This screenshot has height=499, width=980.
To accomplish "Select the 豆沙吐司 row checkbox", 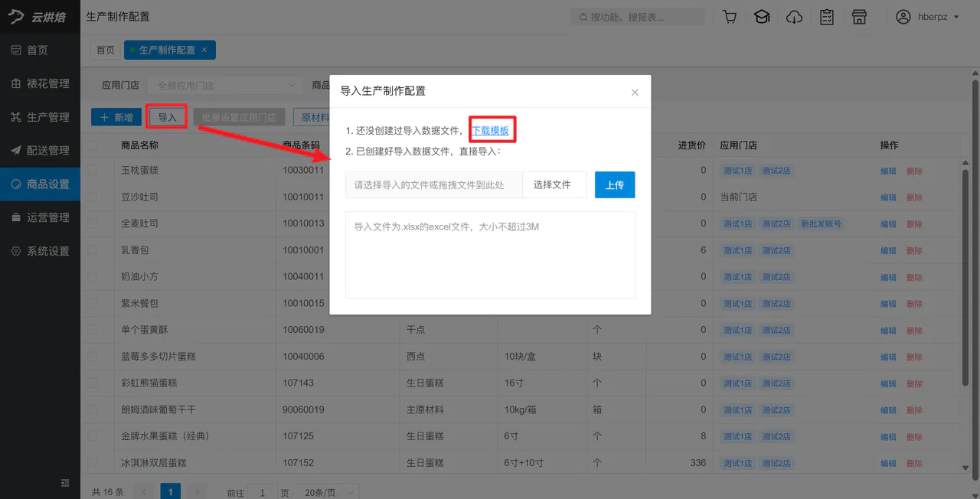I will 92,197.
